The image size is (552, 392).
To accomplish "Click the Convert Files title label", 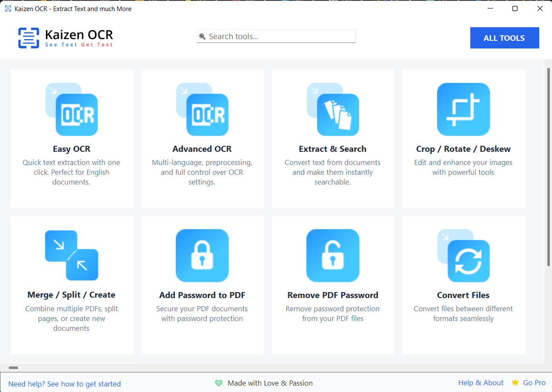I will coord(463,295).
